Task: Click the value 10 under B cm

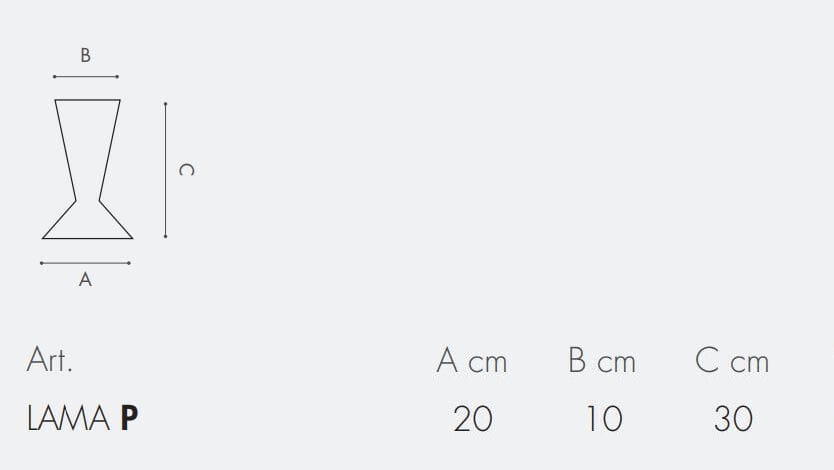Action: (604, 418)
